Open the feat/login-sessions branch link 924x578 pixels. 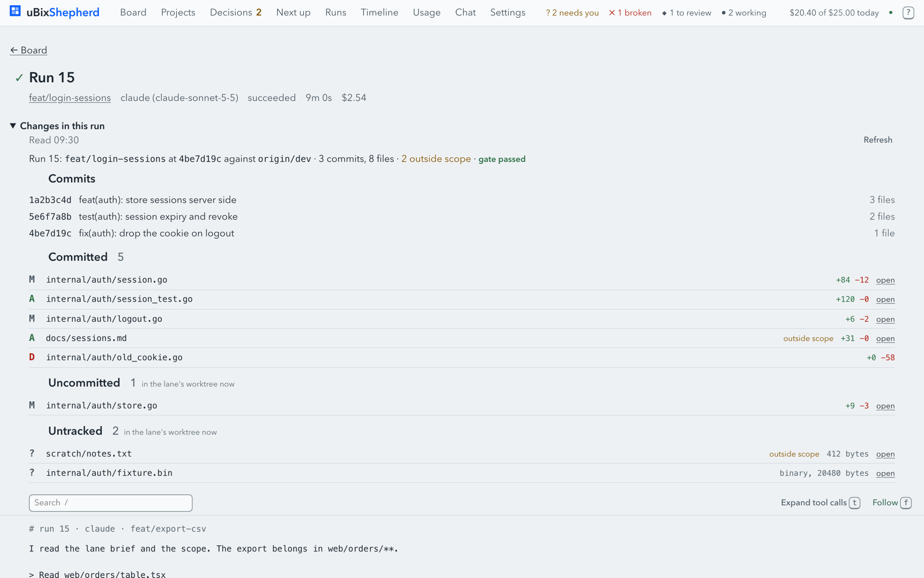(x=70, y=98)
